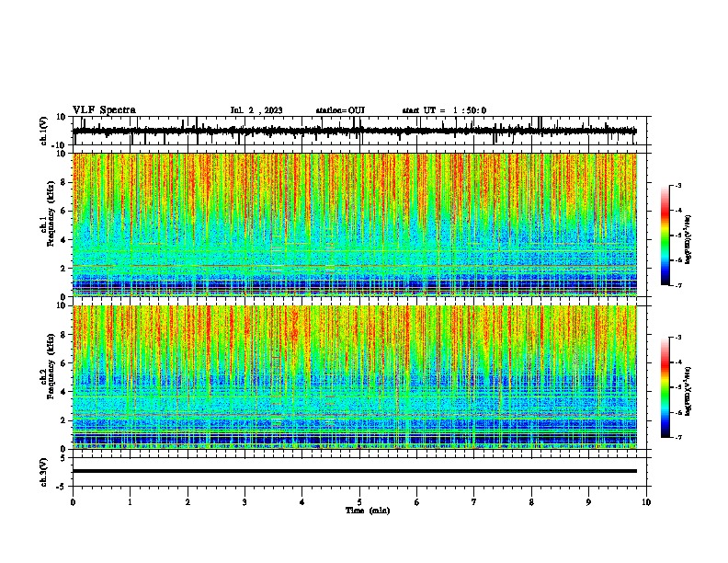728x563 pixels.
Task: Click the ch.2 color scale bar
Action: [x=665, y=387]
